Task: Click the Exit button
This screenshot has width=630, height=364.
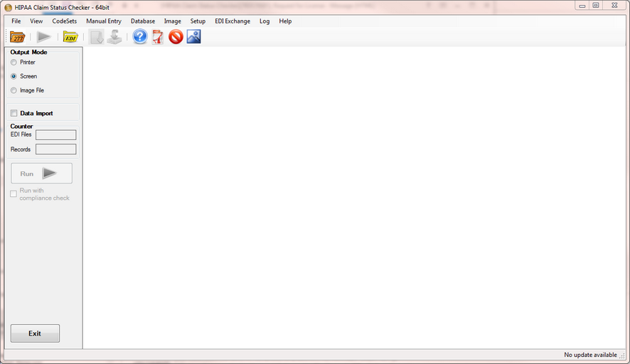Action: coord(35,333)
